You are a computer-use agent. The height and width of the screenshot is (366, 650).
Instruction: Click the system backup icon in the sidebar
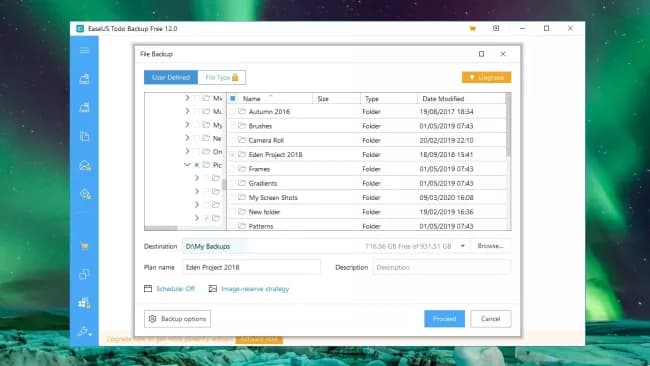(84, 108)
